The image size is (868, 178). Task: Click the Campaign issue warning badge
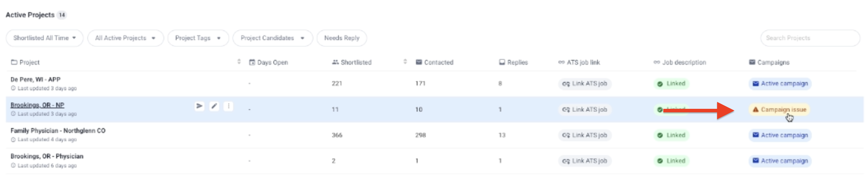click(779, 110)
